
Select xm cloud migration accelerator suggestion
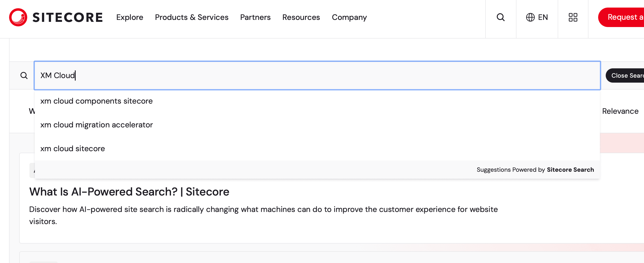pos(96,125)
